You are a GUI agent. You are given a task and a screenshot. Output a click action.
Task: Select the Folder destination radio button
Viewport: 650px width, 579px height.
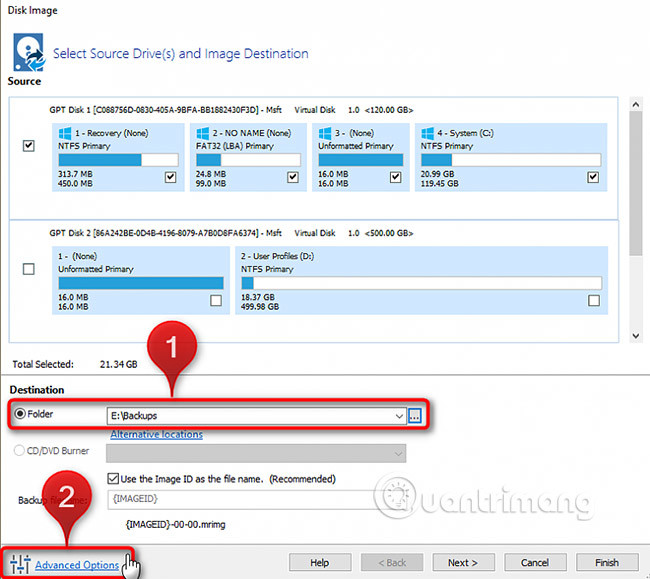(20, 414)
